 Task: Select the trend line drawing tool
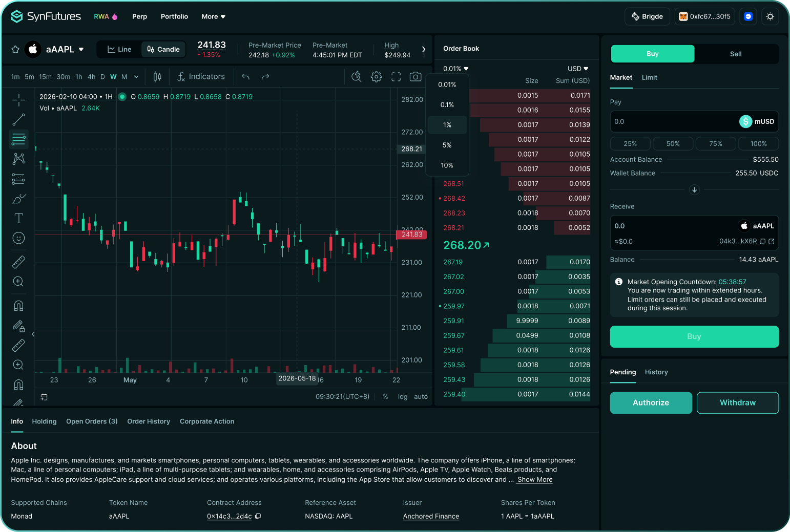point(18,119)
